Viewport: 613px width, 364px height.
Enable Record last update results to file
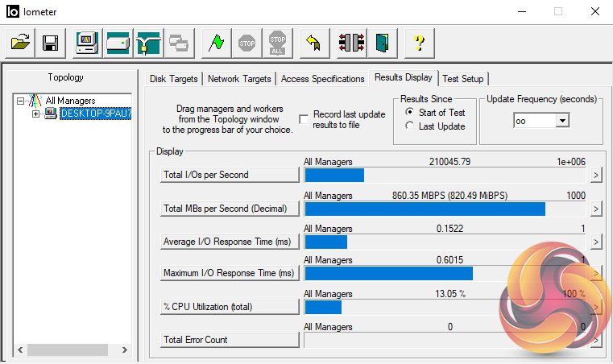[x=304, y=119]
